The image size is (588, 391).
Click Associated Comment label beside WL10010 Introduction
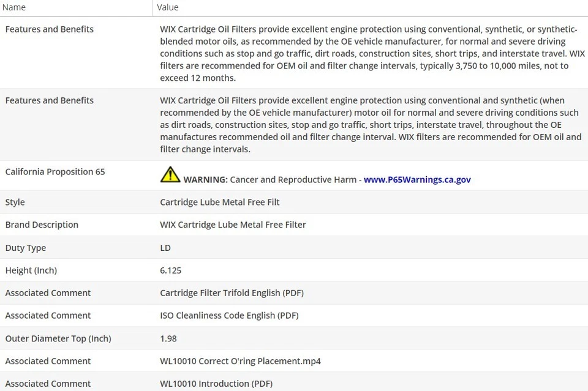tap(48, 384)
